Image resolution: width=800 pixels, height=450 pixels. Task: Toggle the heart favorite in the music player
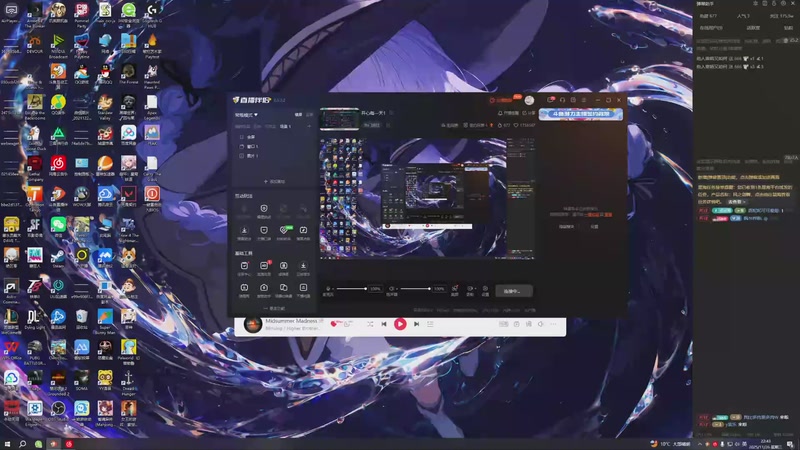pos(333,323)
